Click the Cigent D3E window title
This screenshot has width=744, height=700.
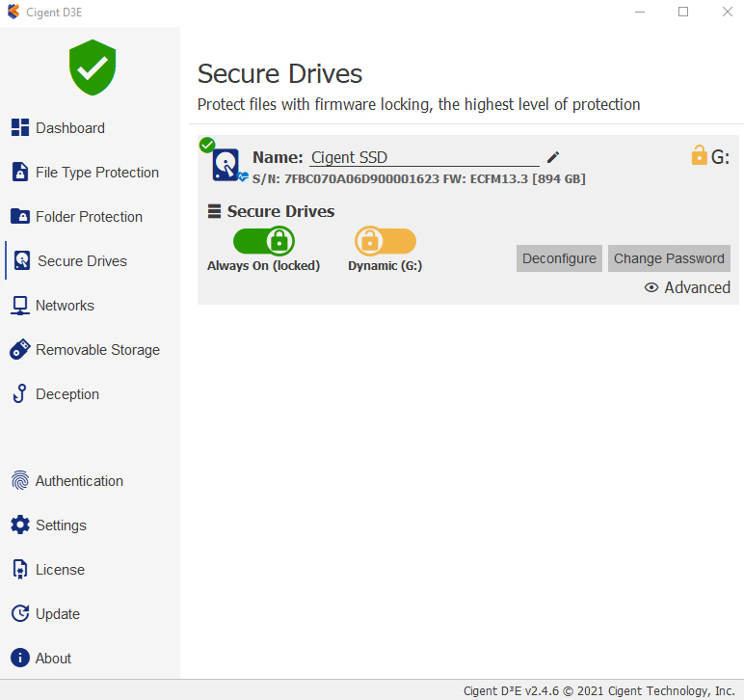pos(54,13)
